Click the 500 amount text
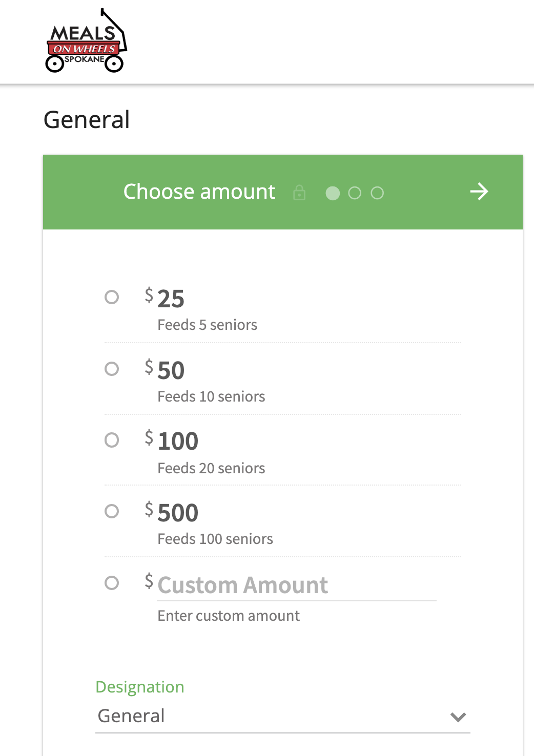Screen dimensions: 534x756 pyautogui.click(x=178, y=513)
